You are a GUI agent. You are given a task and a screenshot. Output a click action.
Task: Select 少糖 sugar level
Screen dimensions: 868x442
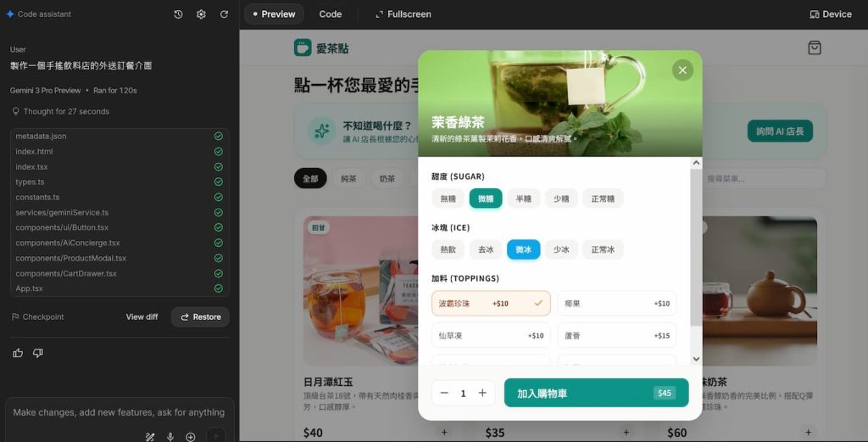[561, 199]
